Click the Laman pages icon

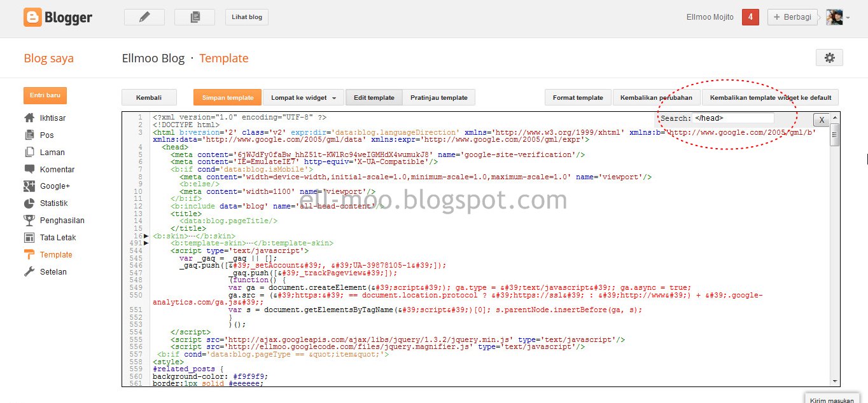(29, 152)
